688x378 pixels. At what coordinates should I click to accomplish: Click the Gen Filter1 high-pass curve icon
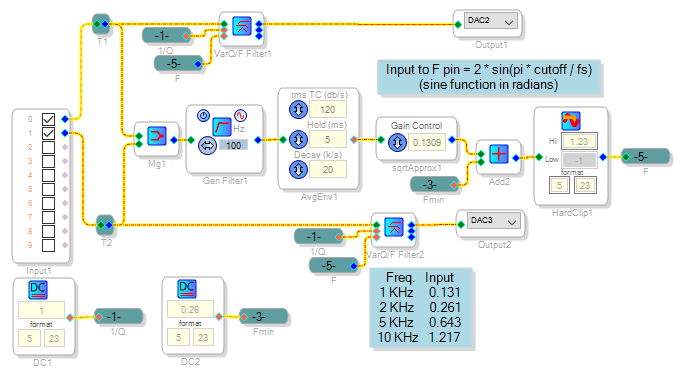point(222,127)
